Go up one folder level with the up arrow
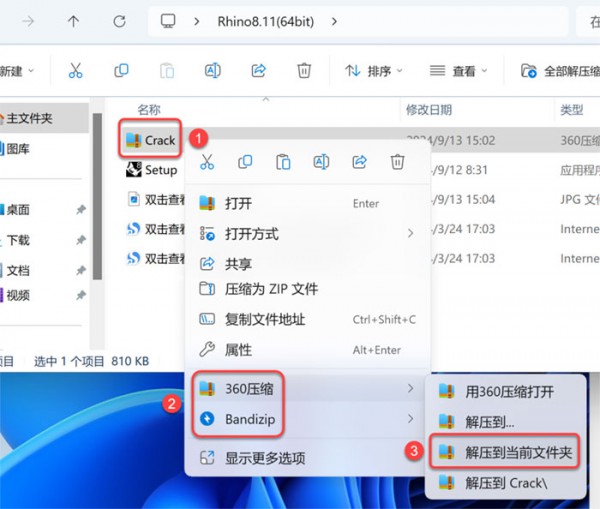 click(73, 21)
